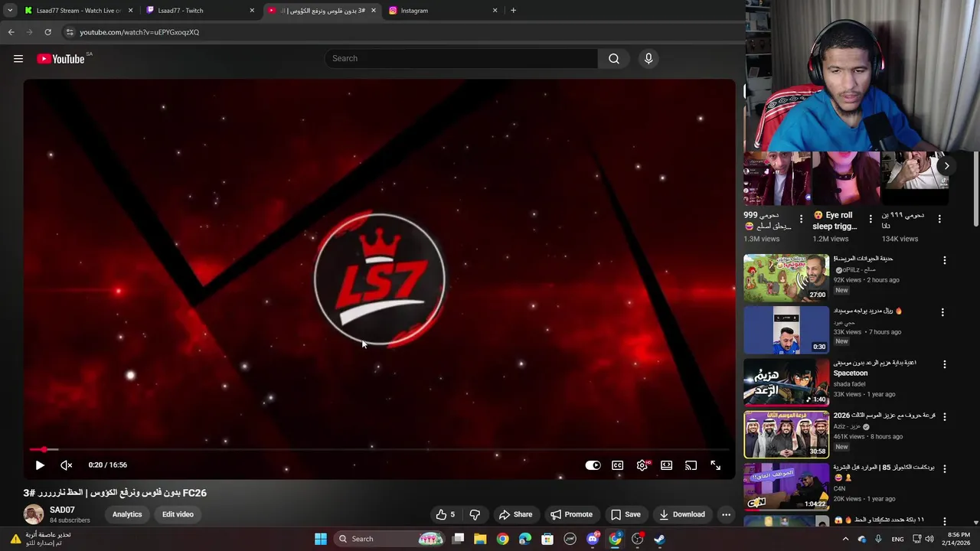Click the Promote button
Screen dimensions: 980x551
pos(572,514)
